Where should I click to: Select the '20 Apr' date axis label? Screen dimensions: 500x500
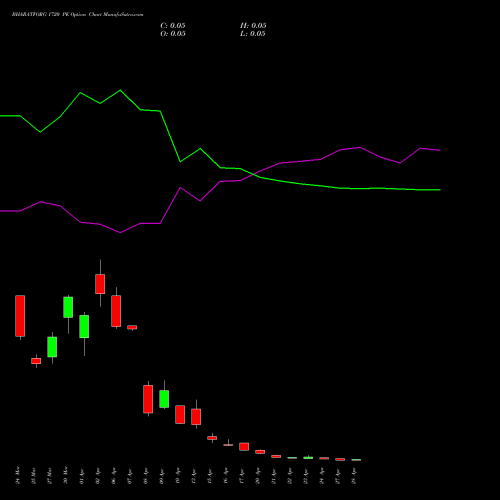coord(258,476)
